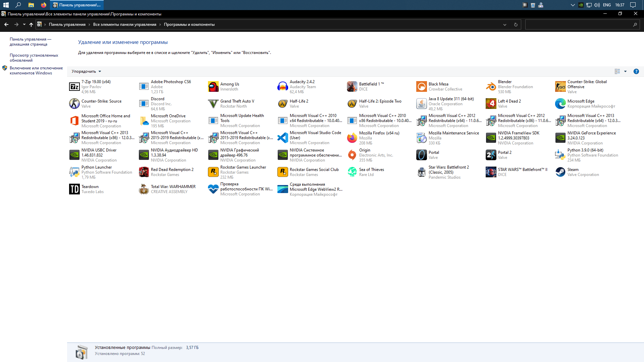
Task: Click the Origin icon
Action: pyautogui.click(x=352, y=155)
